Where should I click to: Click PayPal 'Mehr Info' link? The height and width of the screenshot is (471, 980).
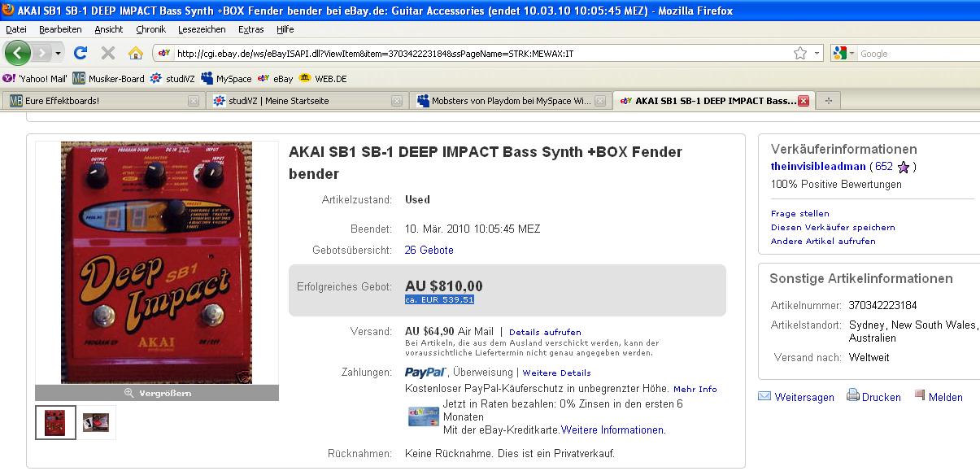coord(695,389)
